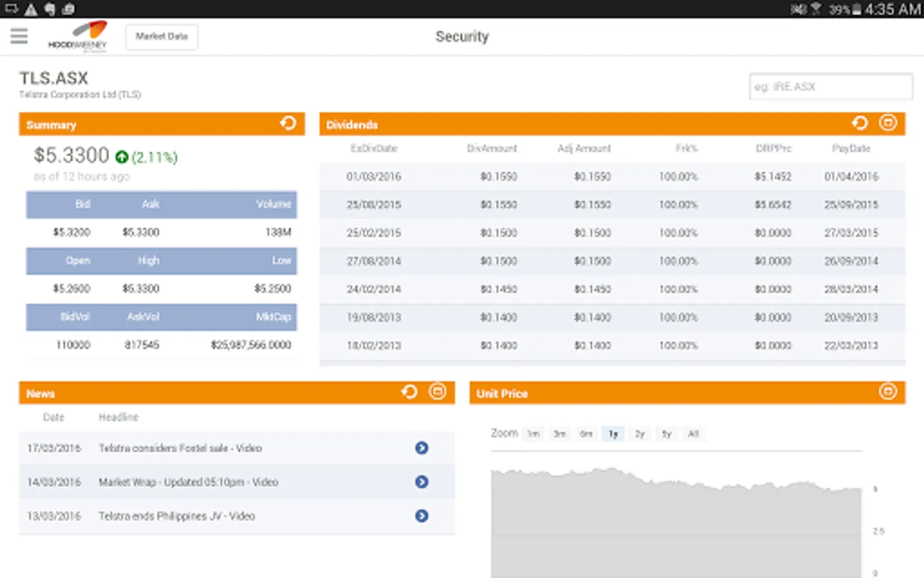Set chart zoom to 1y

pyautogui.click(x=613, y=434)
